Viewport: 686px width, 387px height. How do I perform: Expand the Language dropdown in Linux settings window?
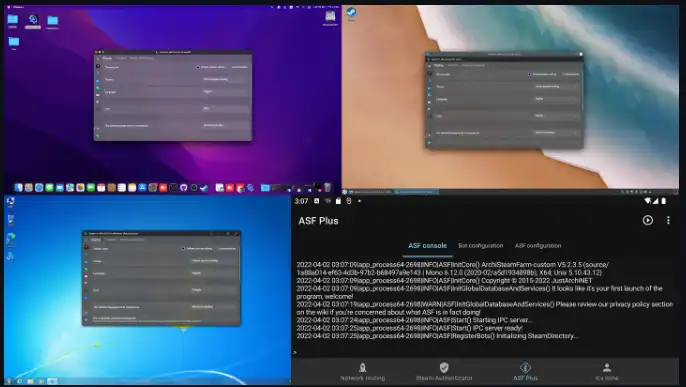click(556, 99)
